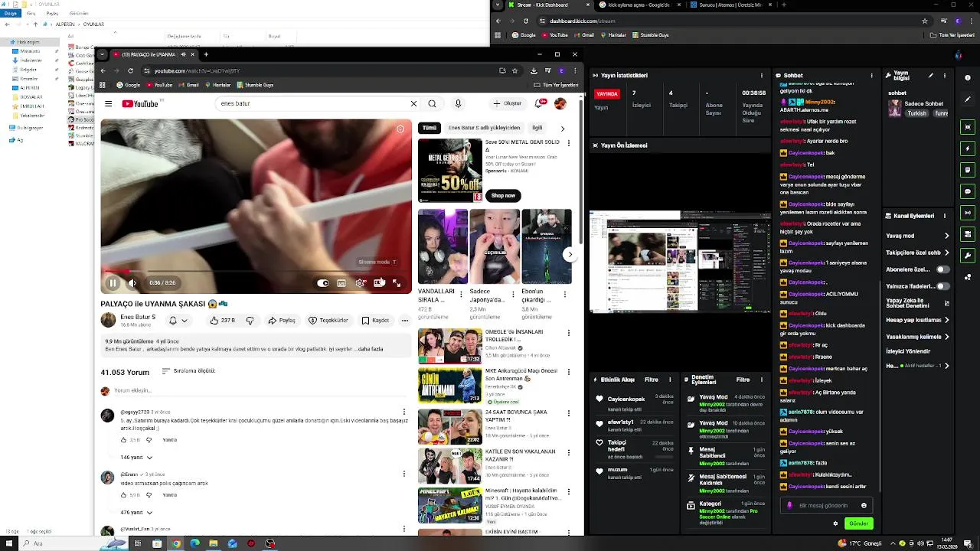Click Shop now on Metal Gear ad
This screenshot has height=551, width=980.
(x=503, y=195)
